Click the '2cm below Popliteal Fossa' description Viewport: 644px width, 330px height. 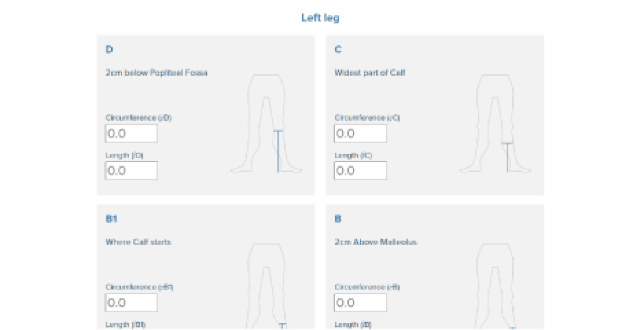pyautogui.click(x=156, y=73)
